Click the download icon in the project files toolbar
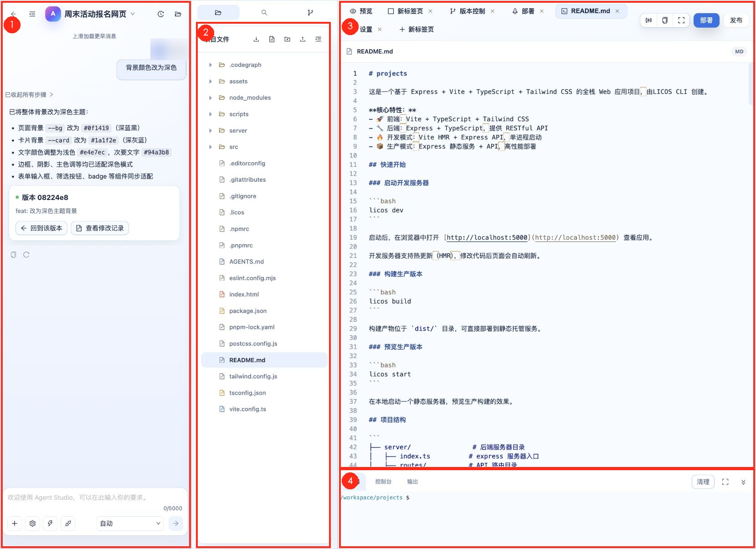Screen dimensions: 756x549 coord(256,39)
